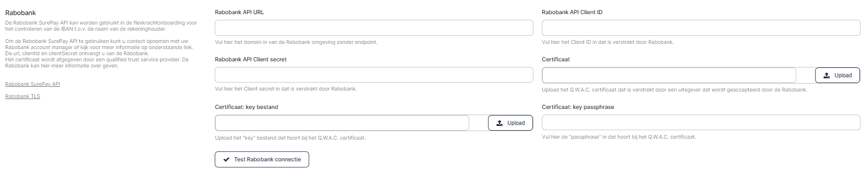Click the Rabobank API Client ID label
868x183 pixels.
pyautogui.click(x=572, y=12)
